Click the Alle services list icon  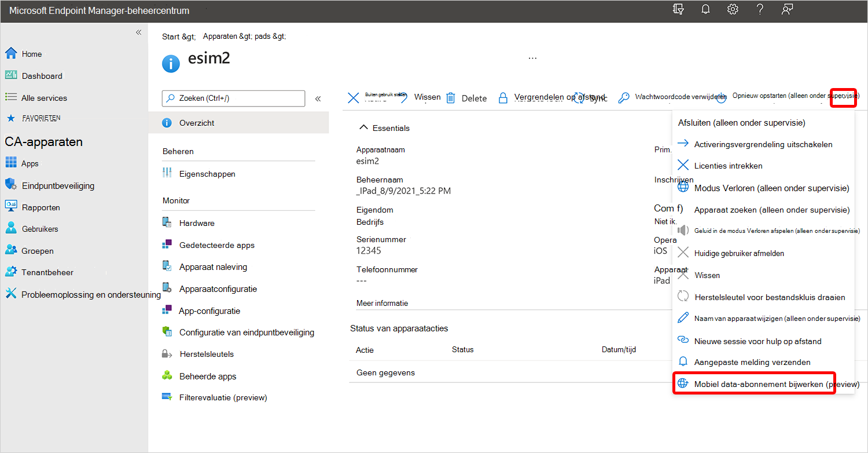pos(10,97)
